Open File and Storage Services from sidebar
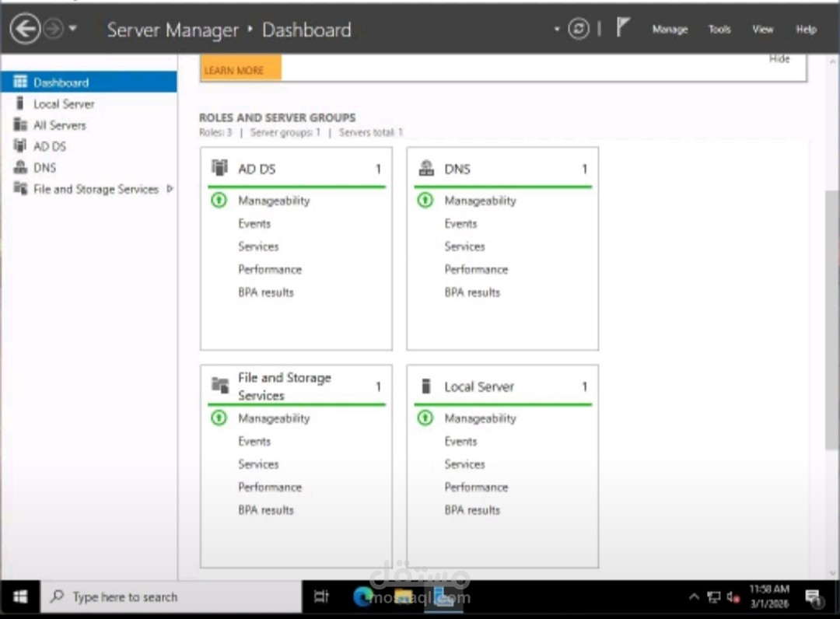This screenshot has height=619, width=840. click(x=95, y=188)
